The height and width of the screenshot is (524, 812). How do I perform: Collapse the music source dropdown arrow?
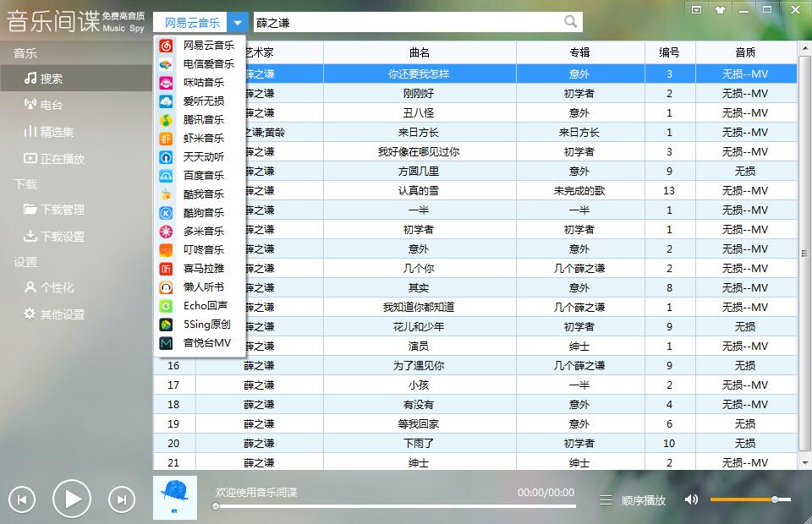click(237, 23)
